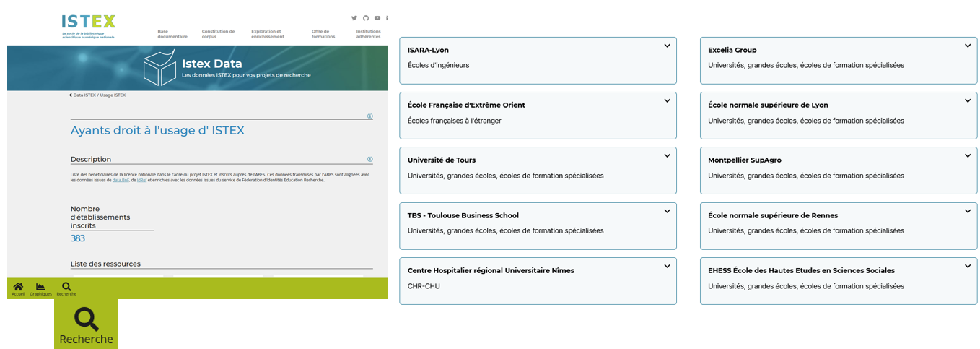Open the Graphiques chart icon
Viewport: 980px width, 349px height.
click(x=40, y=288)
